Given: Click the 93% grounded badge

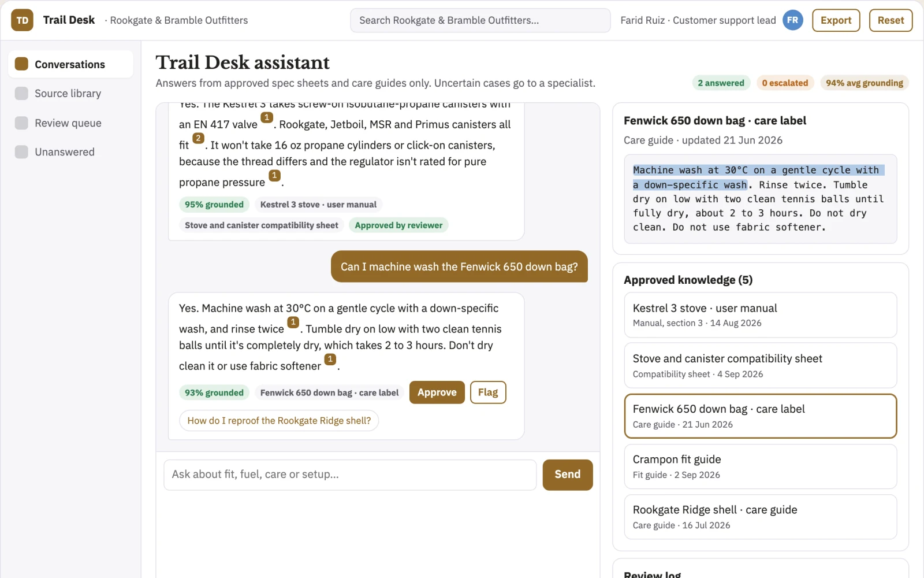Looking at the screenshot, I should click(214, 393).
